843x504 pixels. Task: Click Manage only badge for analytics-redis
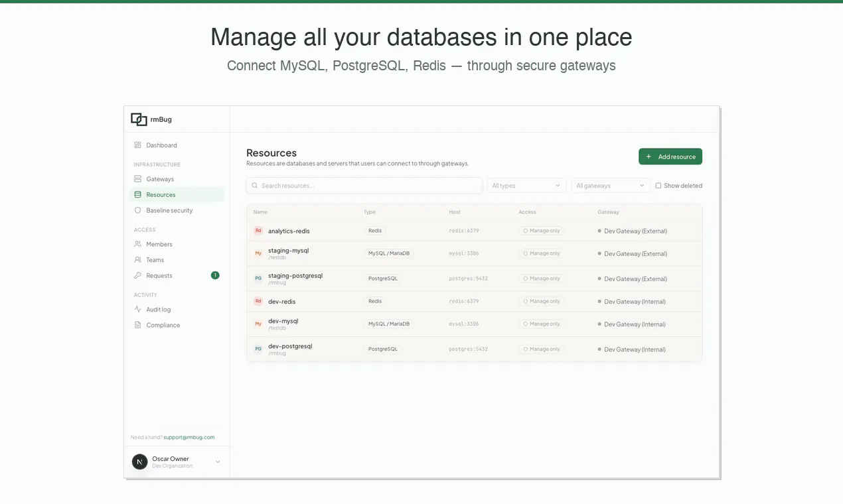pyautogui.click(x=542, y=231)
